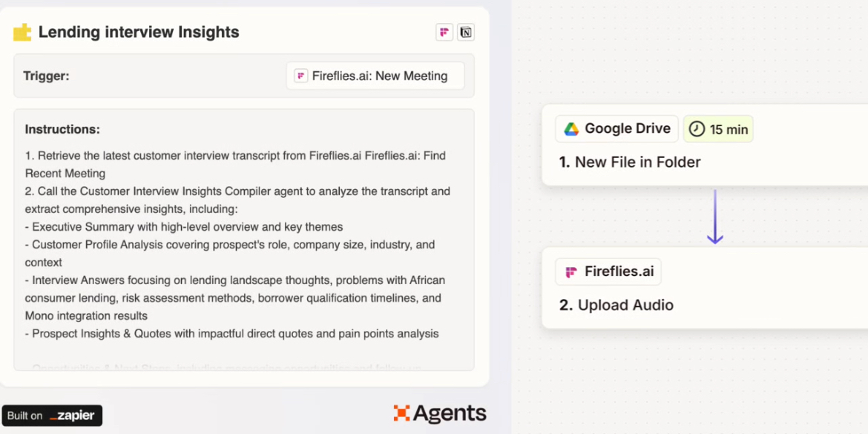Image resolution: width=868 pixels, height=434 pixels.
Task: Click the Fireflies.ai icon near the title
Action: (444, 32)
